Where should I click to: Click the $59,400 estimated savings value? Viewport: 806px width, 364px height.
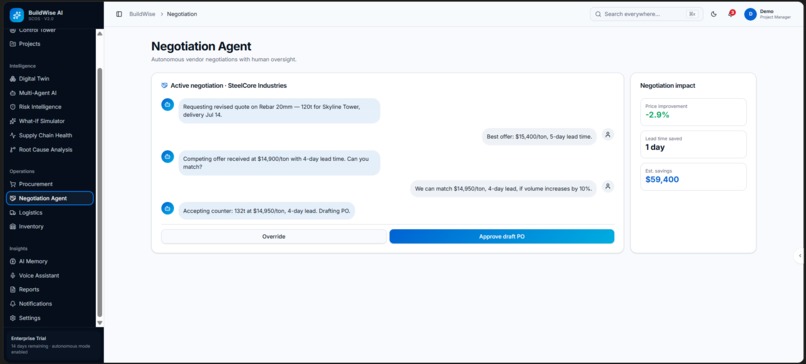tap(662, 180)
